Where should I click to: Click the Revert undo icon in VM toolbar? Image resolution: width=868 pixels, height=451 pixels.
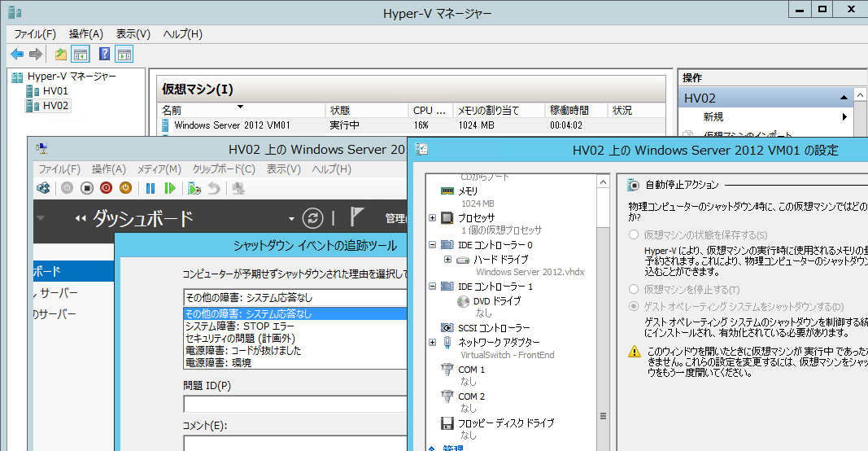point(214,188)
